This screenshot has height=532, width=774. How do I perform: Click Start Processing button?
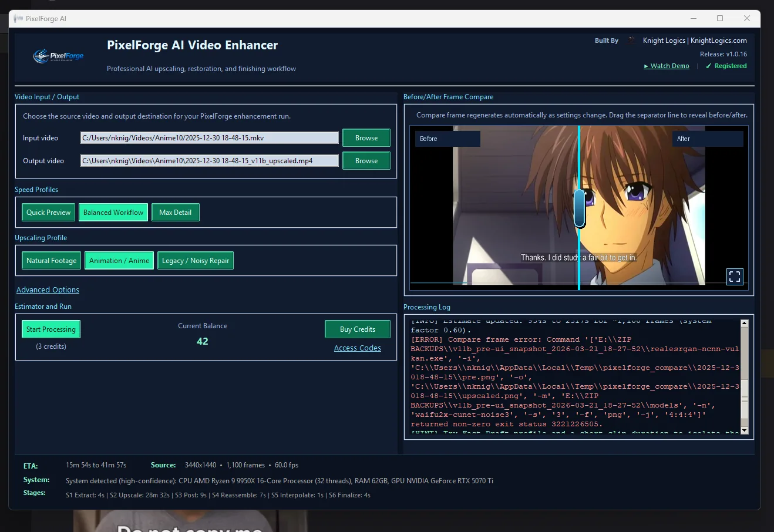coord(51,329)
